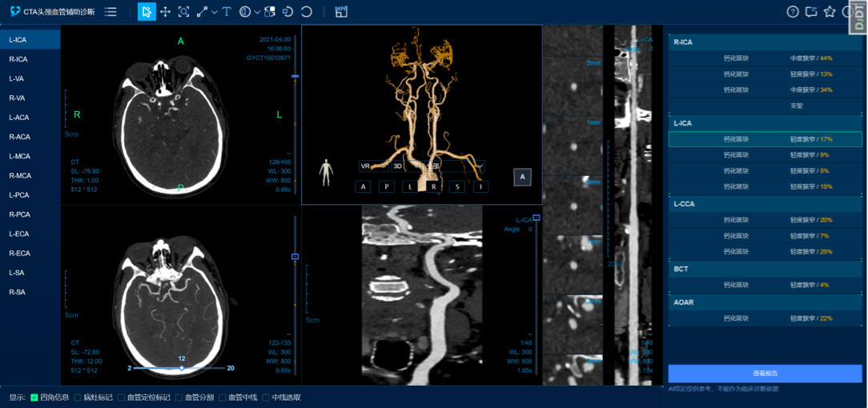Select R-MCA in the vessel list
This screenshot has width=868, height=408.
[x=19, y=175]
